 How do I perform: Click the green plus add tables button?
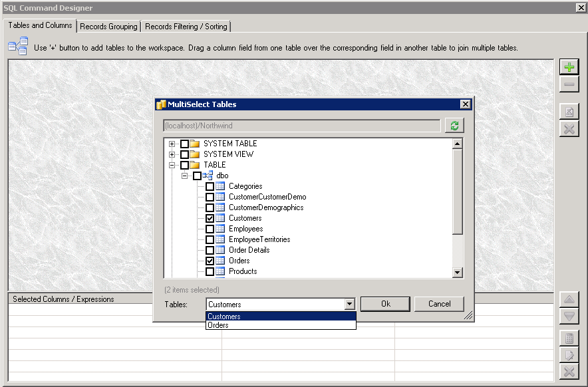click(569, 67)
